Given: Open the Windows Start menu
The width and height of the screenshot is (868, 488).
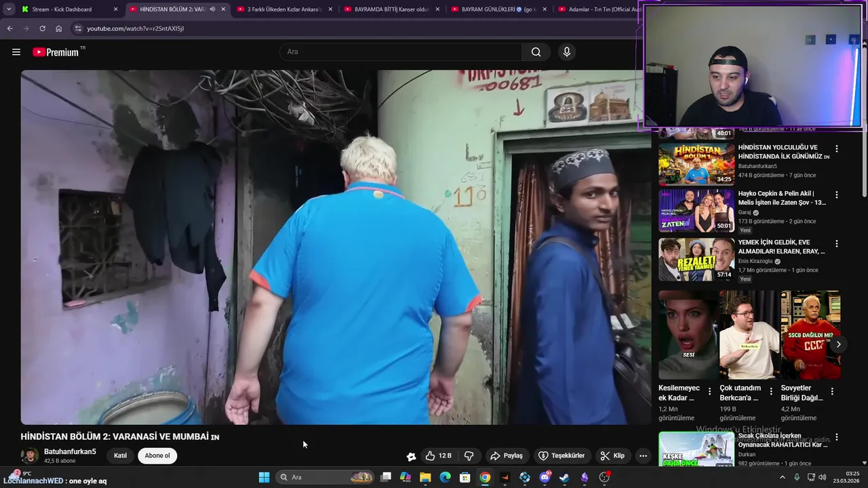Looking at the screenshot, I should coord(264,477).
